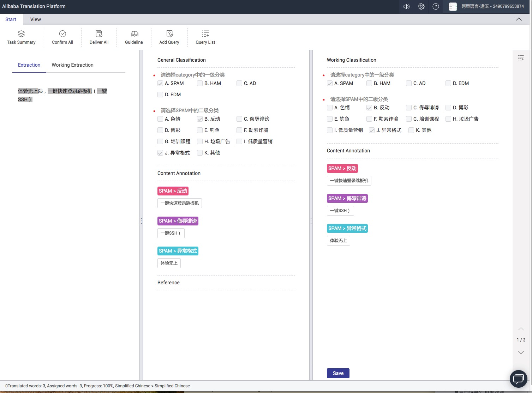Click highlighted text 体验无上 in extraction panel

click(x=28, y=91)
